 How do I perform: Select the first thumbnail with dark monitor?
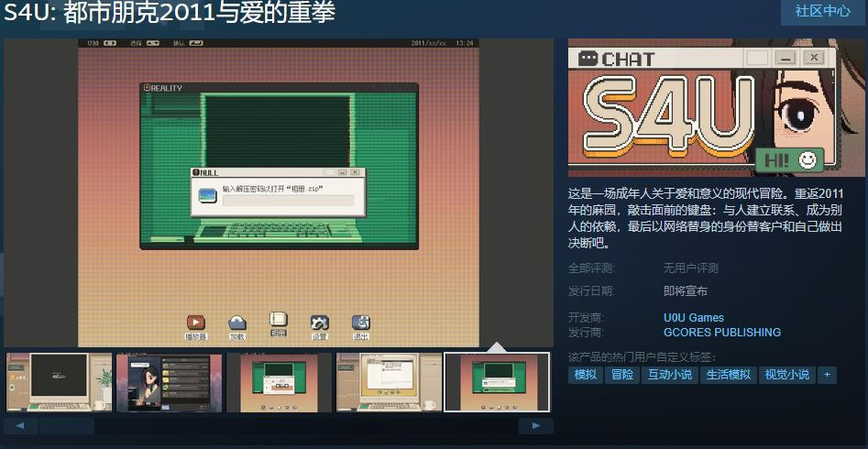pyautogui.click(x=60, y=382)
